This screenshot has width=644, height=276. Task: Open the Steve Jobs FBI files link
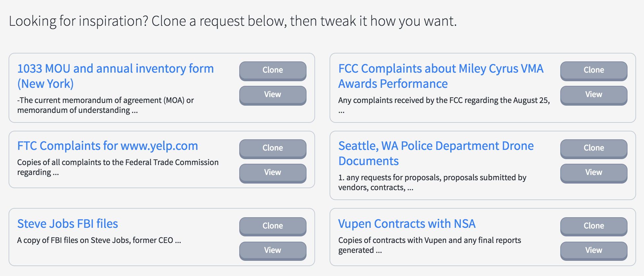[x=68, y=224]
